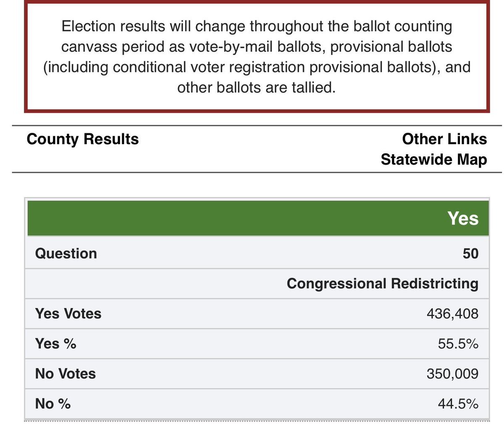Image resolution: width=504 pixels, height=443 pixels.
Task: Click the election results notice text
Action: [257, 57]
